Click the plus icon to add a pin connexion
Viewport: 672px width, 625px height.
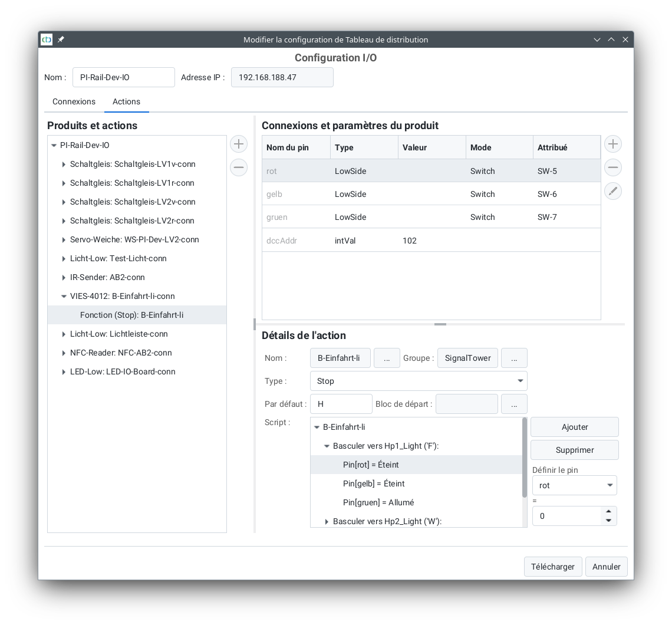(612, 143)
